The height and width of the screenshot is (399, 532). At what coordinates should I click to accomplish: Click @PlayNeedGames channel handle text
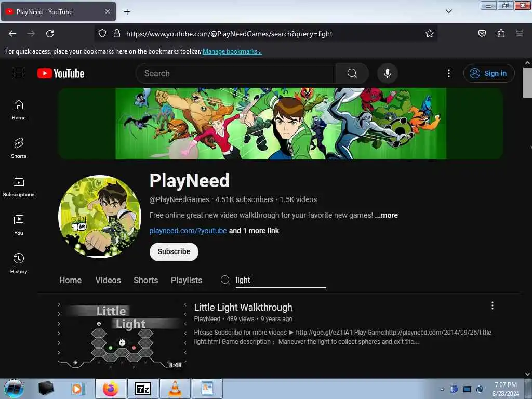(179, 199)
